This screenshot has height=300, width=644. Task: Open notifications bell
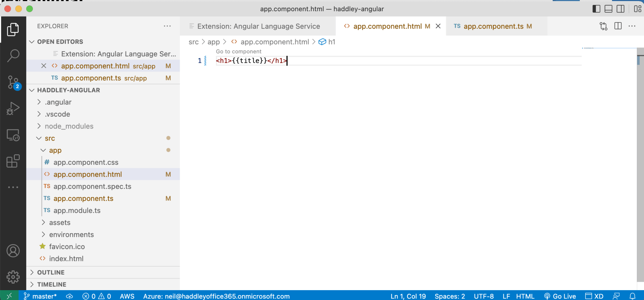click(x=632, y=296)
